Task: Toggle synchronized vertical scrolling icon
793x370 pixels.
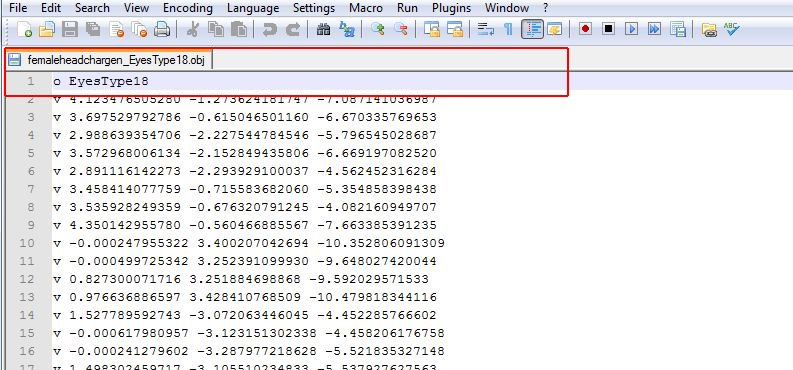Action: [431, 29]
